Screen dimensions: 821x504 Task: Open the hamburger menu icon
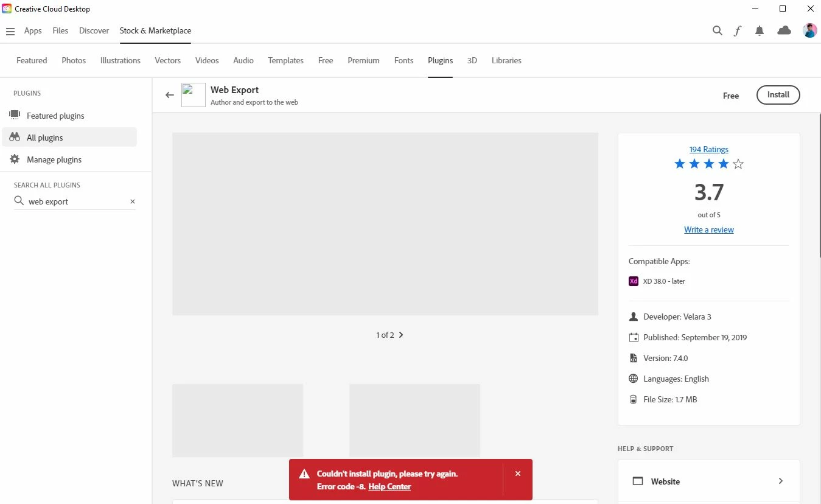point(10,31)
